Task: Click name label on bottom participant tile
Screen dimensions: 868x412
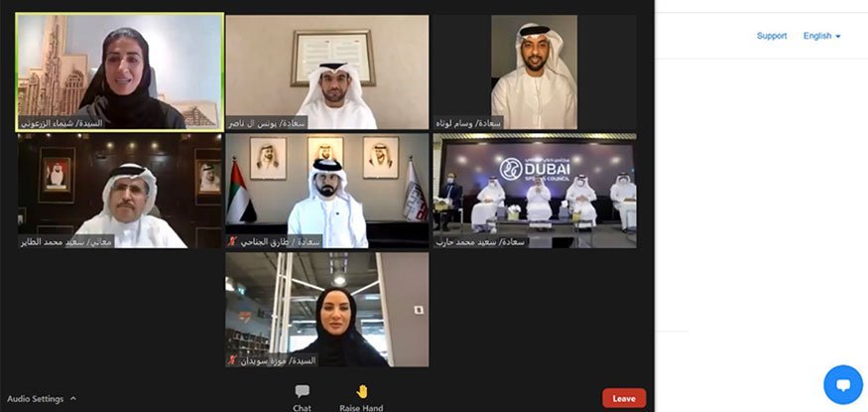Action: [276, 360]
